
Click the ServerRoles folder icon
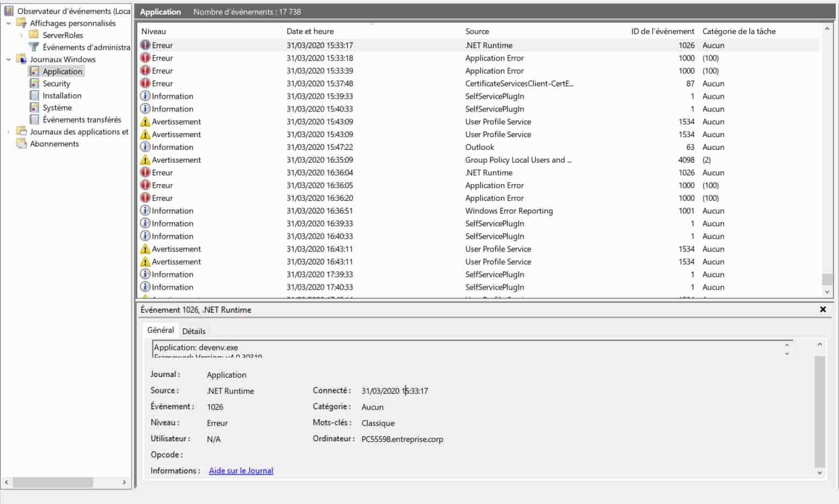(x=34, y=35)
